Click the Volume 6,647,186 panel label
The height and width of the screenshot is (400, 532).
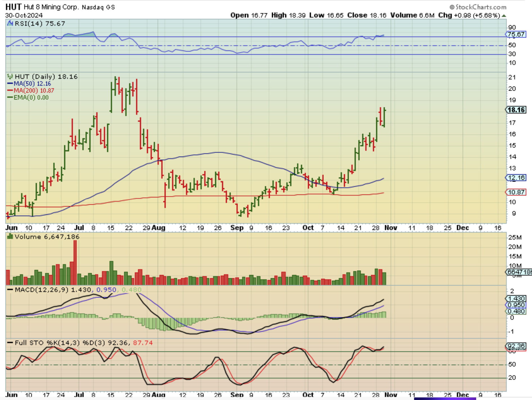coord(47,237)
